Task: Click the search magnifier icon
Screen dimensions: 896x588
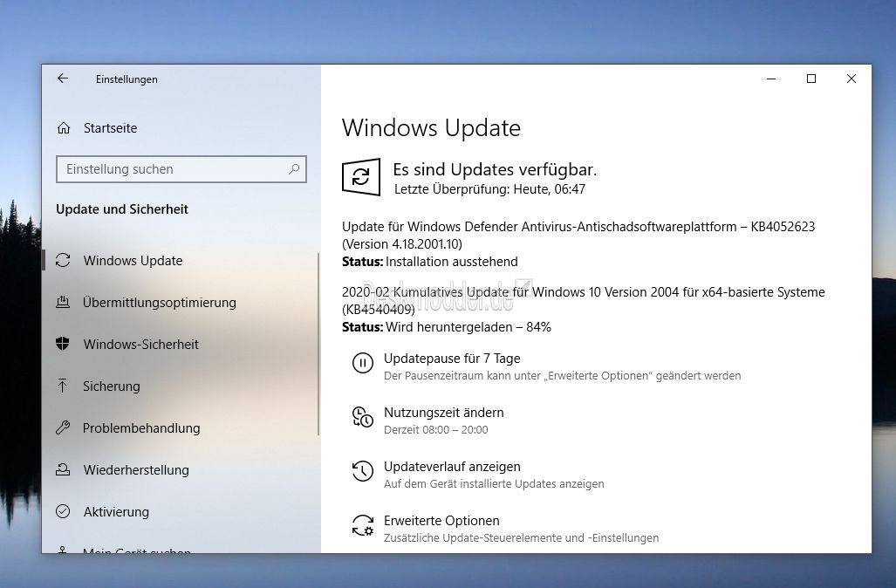Action: click(x=294, y=169)
